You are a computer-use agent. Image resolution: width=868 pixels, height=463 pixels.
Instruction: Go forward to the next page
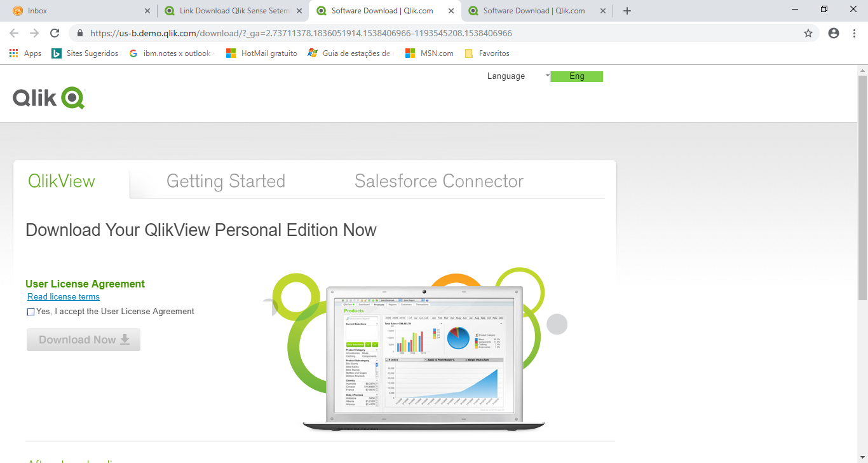[34, 33]
